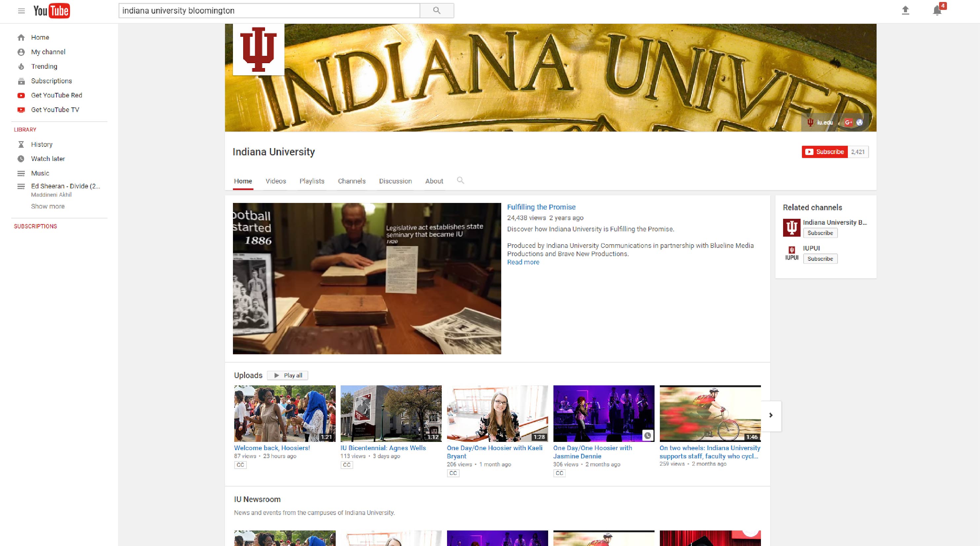
Task: Click the Google+ icon on banner
Action: pyautogui.click(x=848, y=122)
